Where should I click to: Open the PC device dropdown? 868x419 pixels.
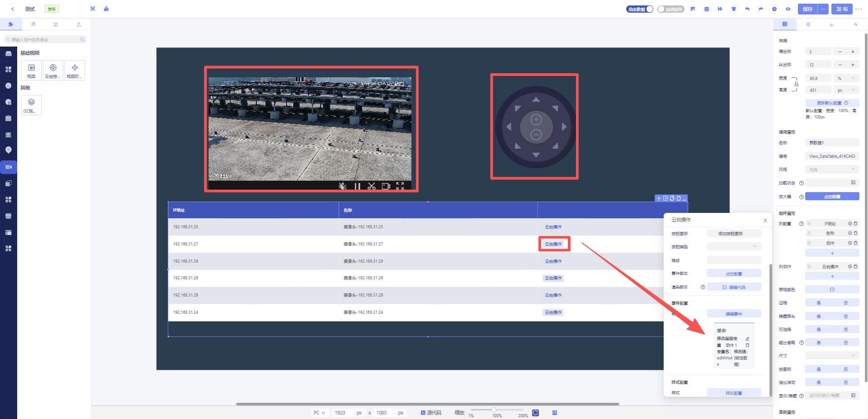point(320,413)
